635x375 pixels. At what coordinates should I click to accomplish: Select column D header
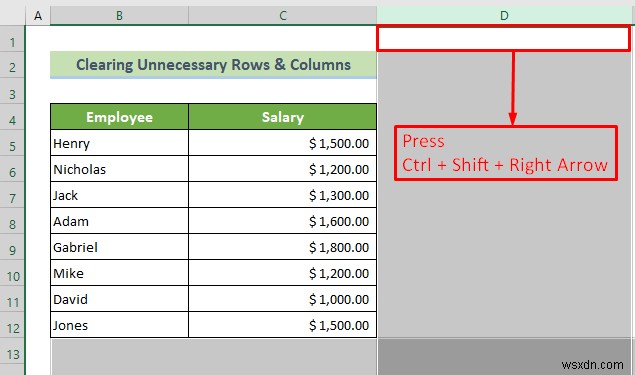coord(504,16)
